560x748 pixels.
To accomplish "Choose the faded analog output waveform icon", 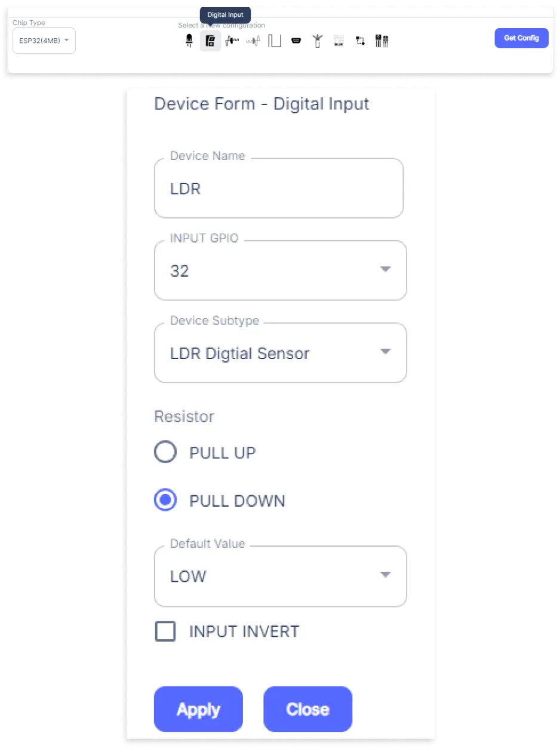I will (253, 41).
